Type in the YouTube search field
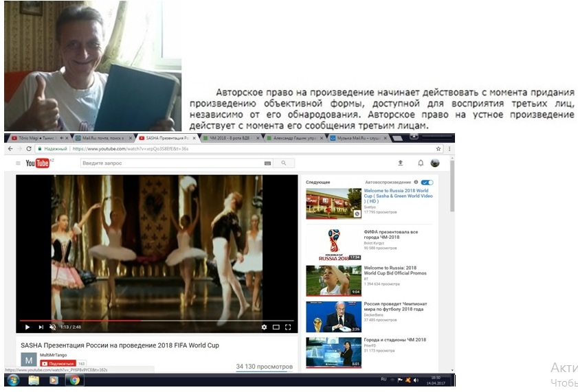The width and height of the screenshot is (578, 392). pyautogui.click(x=172, y=163)
